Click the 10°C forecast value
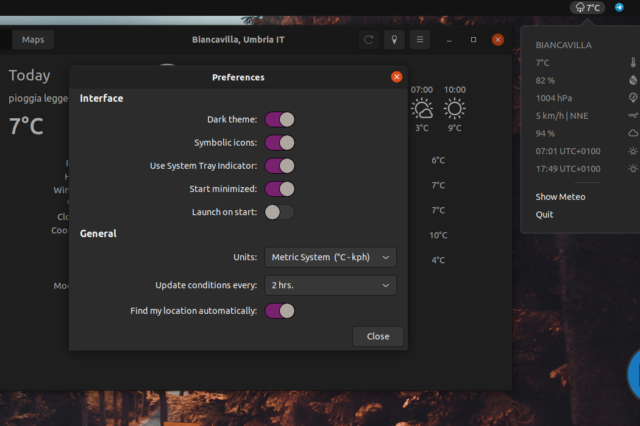The height and width of the screenshot is (426, 640). coord(438,235)
